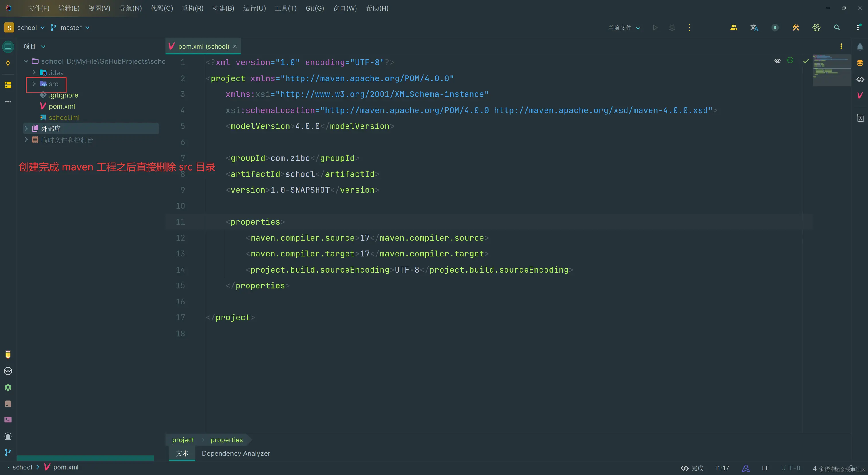The image size is (868, 475).
Task: Click the Search Everywhere magnifier icon
Action: point(837,28)
